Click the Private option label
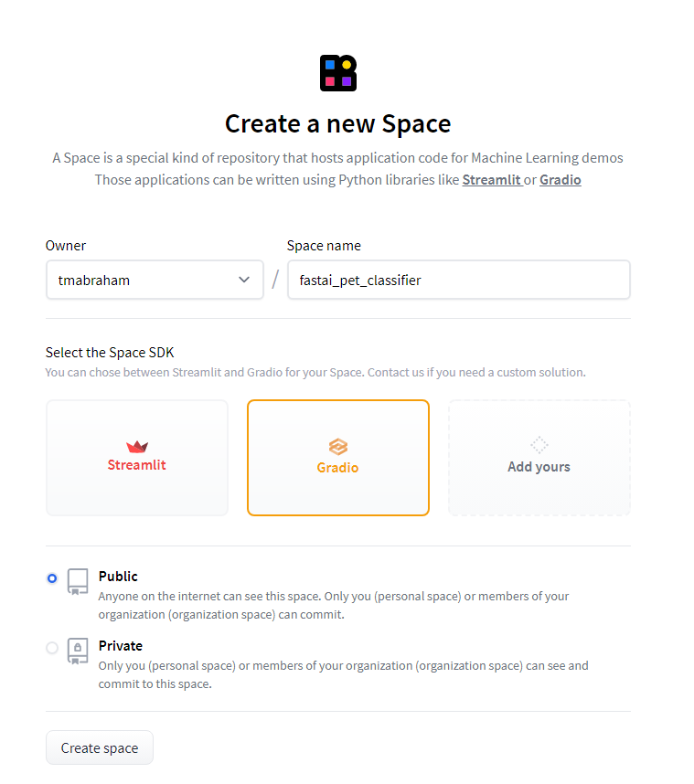 (x=121, y=646)
